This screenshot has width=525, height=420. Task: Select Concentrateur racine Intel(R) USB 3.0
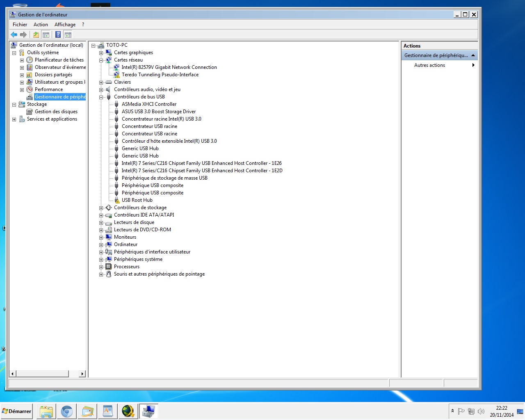pyautogui.click(x=161, y=119)
